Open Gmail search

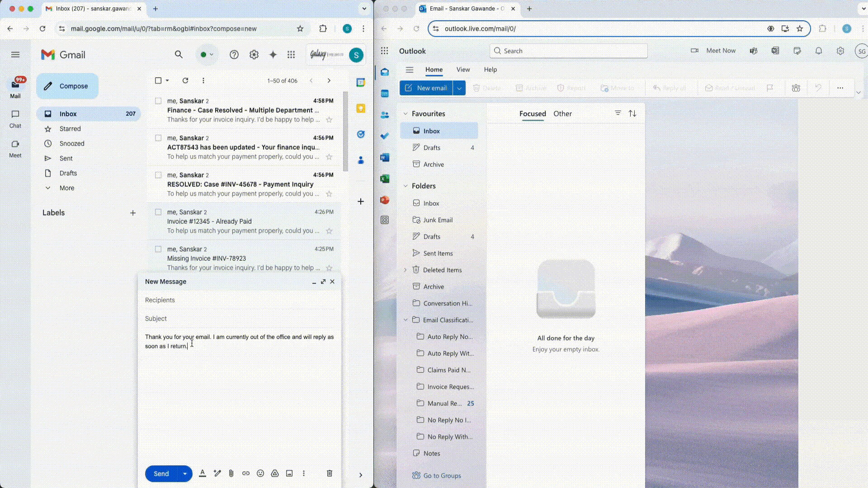[x=179, y=54]
